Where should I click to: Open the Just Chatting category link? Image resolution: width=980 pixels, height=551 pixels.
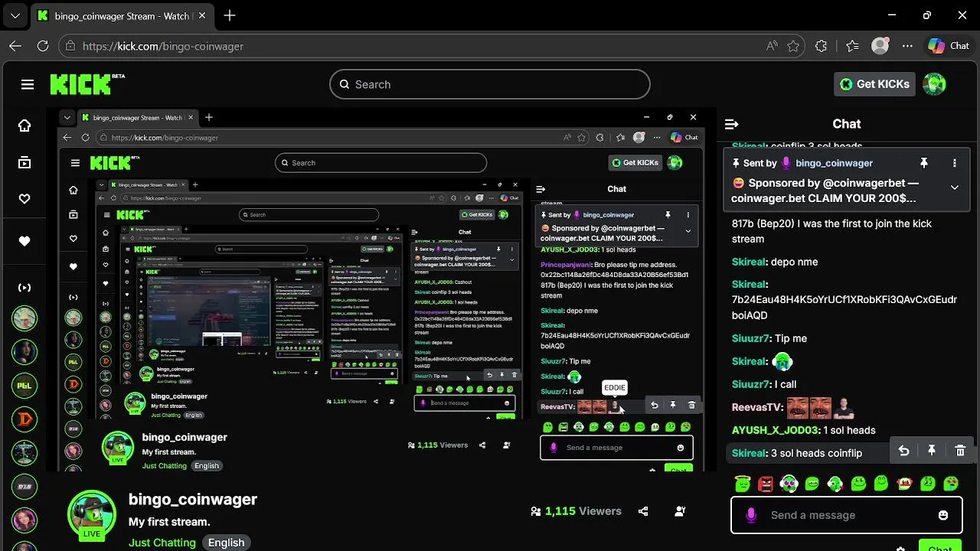[x=162, y=543]
